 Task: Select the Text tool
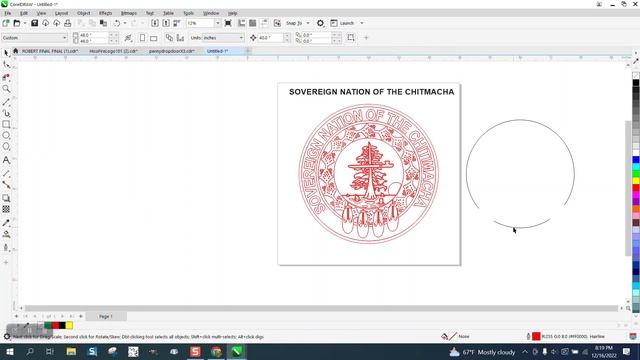(6, 160)
